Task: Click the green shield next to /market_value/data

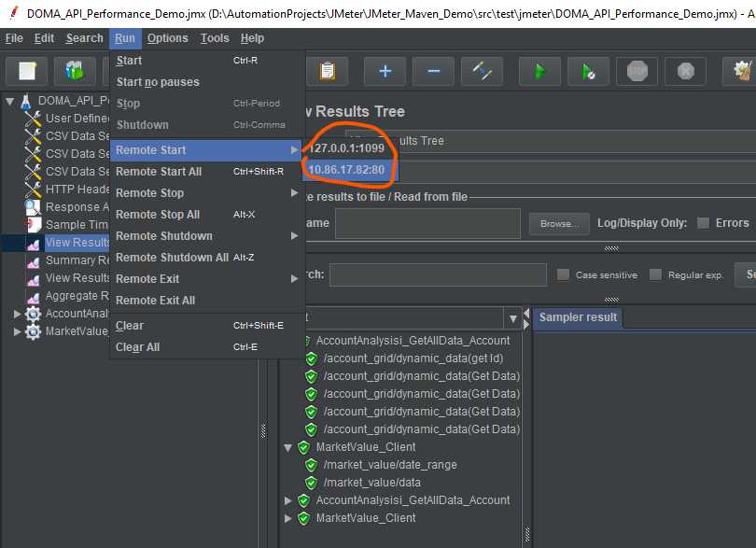Action: (x=311, y=483)
